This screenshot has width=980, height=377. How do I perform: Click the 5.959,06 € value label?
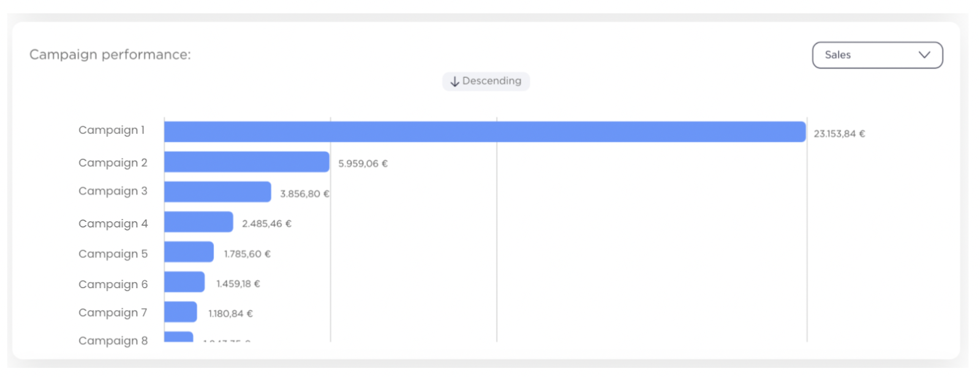(x=363, y=164)
